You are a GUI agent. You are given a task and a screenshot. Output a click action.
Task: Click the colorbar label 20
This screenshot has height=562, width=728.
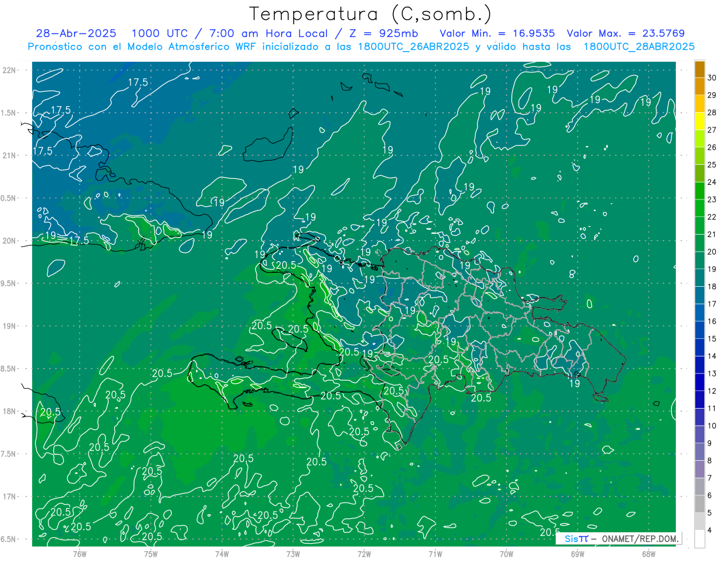click(x=712, y=252)
